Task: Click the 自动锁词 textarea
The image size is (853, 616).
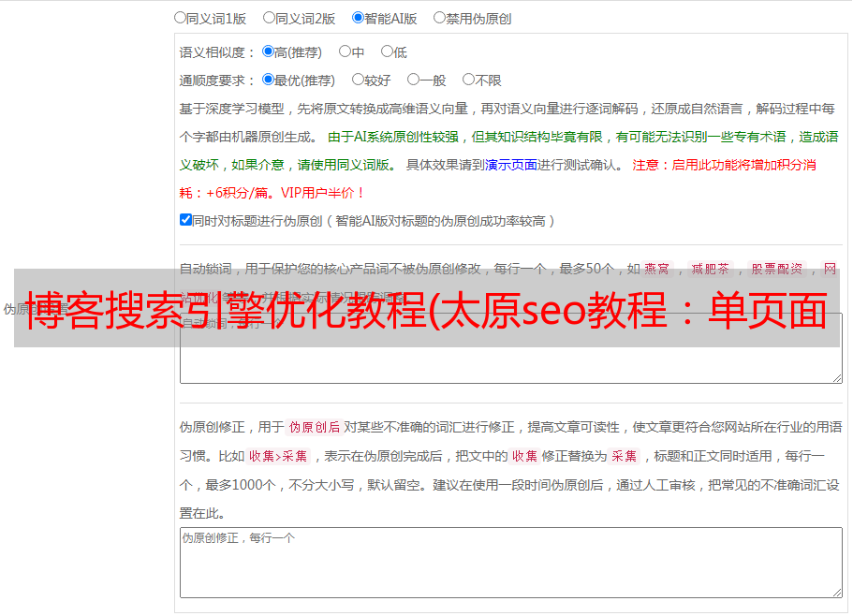Action: tap(511, 348)
